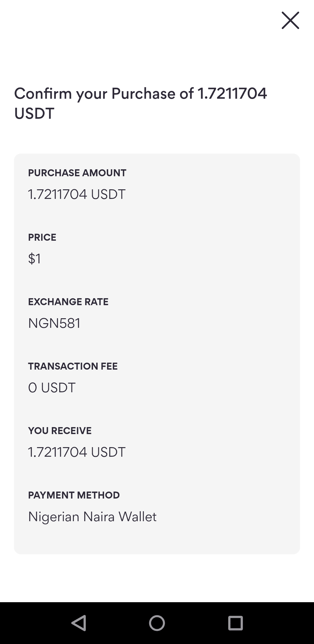Select the NGN581 exchange rate value
The image size is (314, 644).
(54, 323)
